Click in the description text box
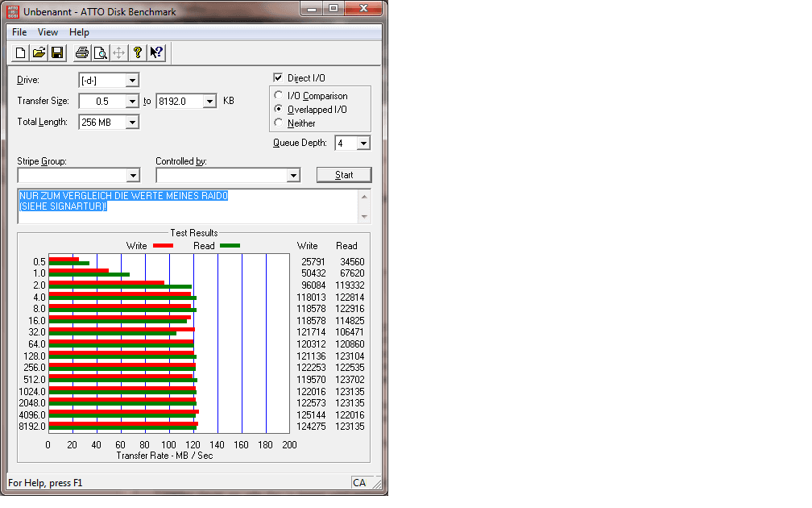This screenshot has width=812, height=508. 188,206
